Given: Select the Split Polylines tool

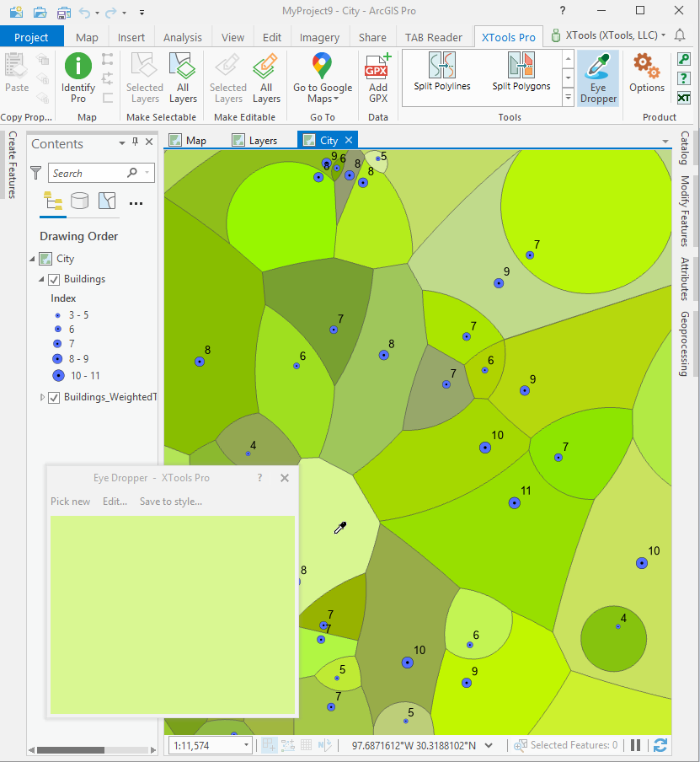Looking at the screenshot, I should (x=441, y=72).
